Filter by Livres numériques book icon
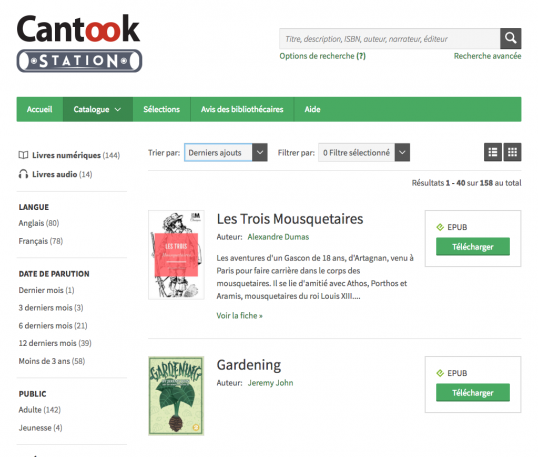This screenshot has height=457, width=538. pos(23,155)
